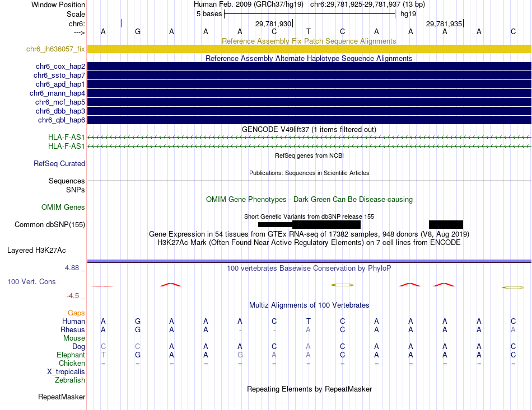Open the chr6_dbb_hap3 haplotype label

click(x=60, y=111)
